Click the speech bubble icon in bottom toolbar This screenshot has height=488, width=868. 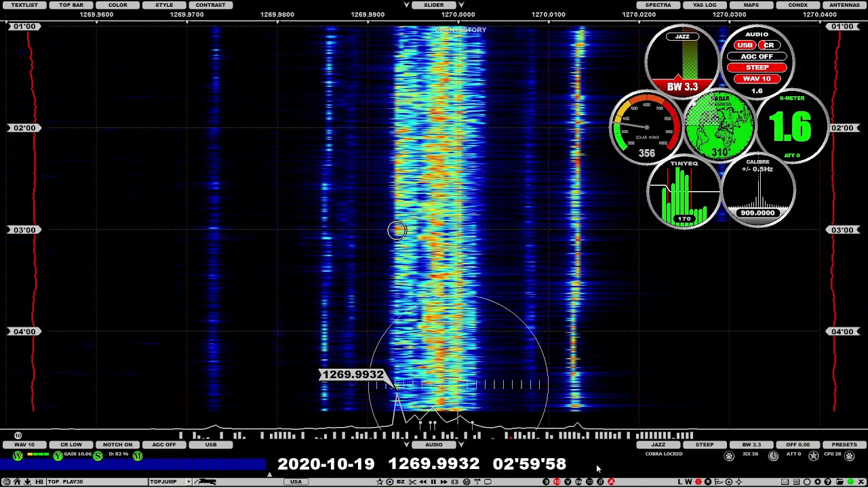click(x=488, y=482)
